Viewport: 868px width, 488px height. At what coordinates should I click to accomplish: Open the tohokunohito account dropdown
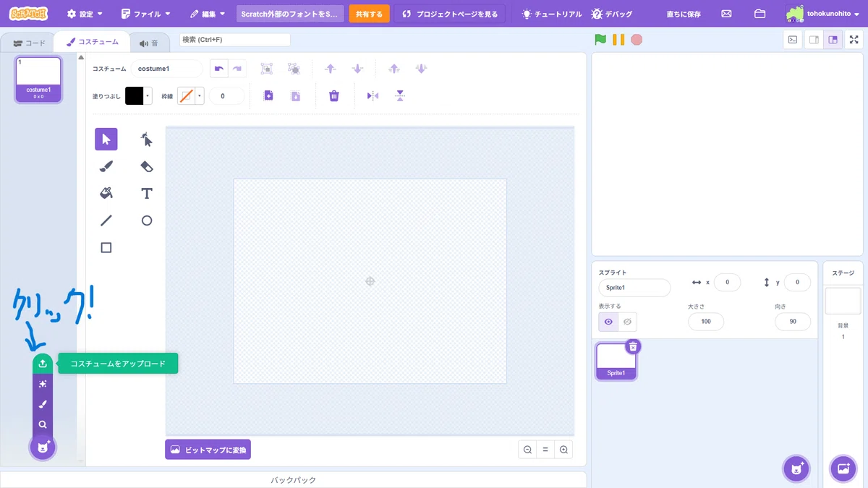click(822, 14)
